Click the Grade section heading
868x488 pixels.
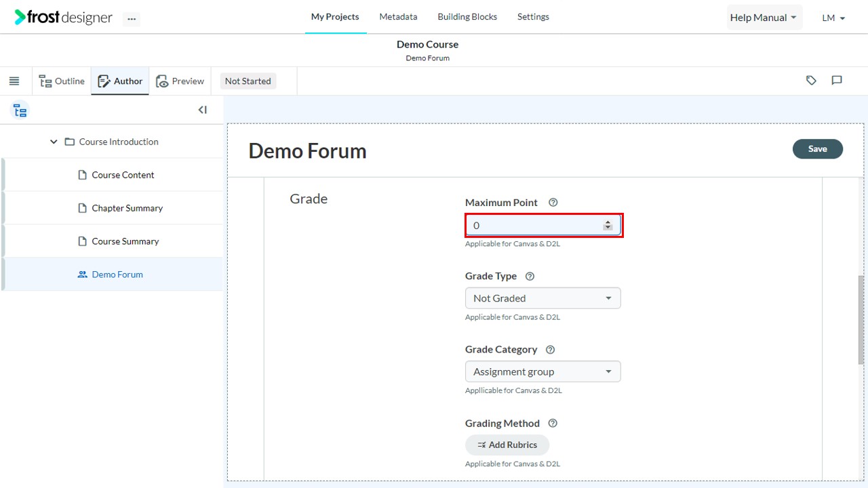tap(309, 199)
